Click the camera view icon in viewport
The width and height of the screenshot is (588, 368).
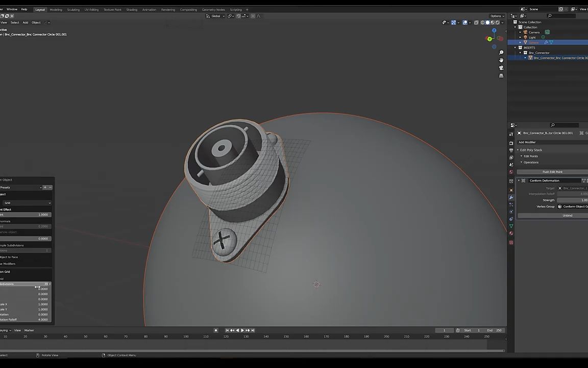pyautogui.click(x=501, y=68)
